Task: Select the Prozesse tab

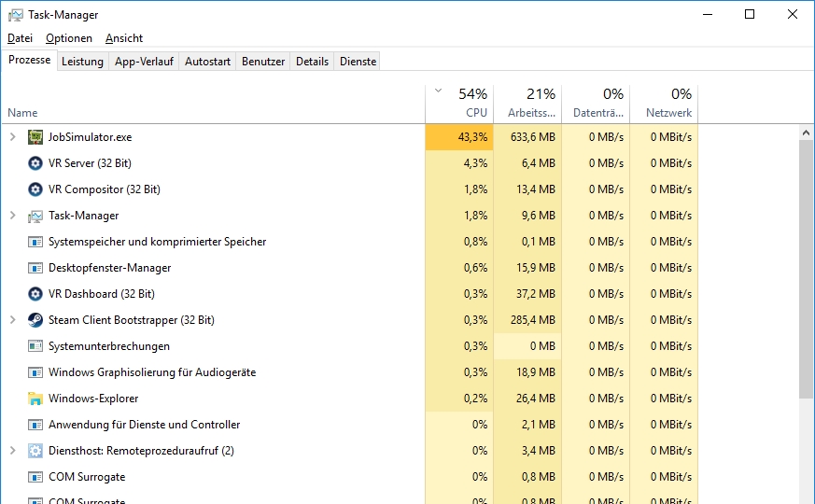Action: [29, 61]
